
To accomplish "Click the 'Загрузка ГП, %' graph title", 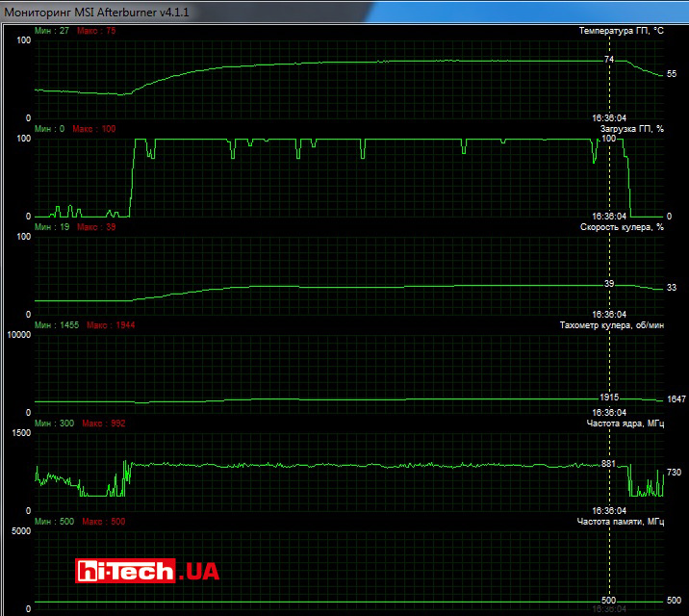I will (631, 129).
